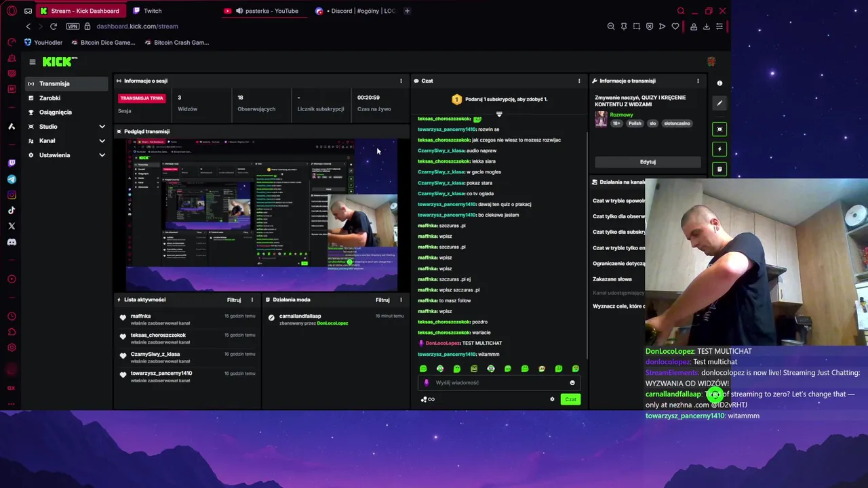Expand the Ustawienia menu
This screenshot has height=488, width=868.
pyautogui.click(x=66, y=155)
